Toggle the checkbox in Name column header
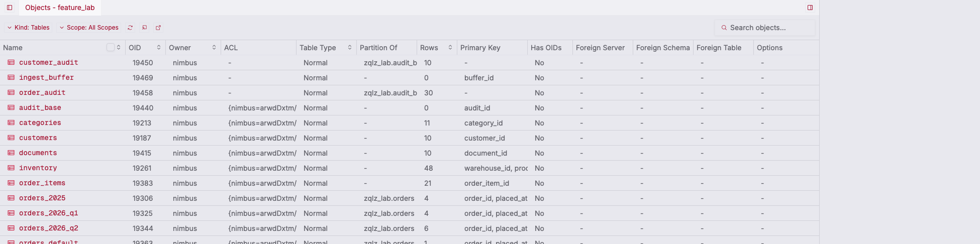 coord(111,47)
